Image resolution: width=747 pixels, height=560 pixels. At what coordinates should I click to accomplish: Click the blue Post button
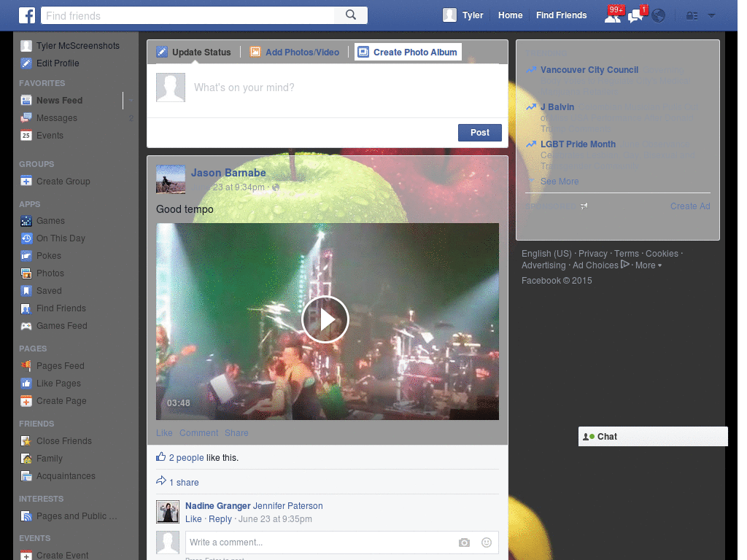(480, 133)
